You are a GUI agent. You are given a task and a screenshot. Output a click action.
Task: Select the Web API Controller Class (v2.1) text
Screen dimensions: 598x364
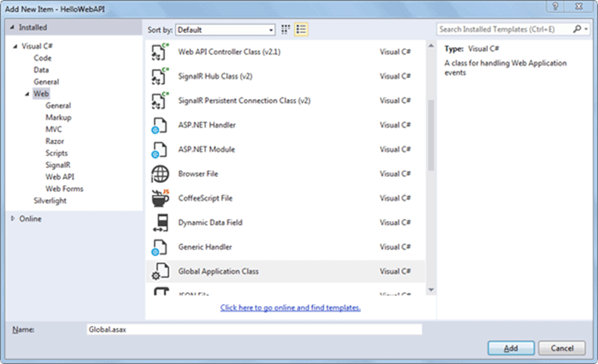(229, 52)
